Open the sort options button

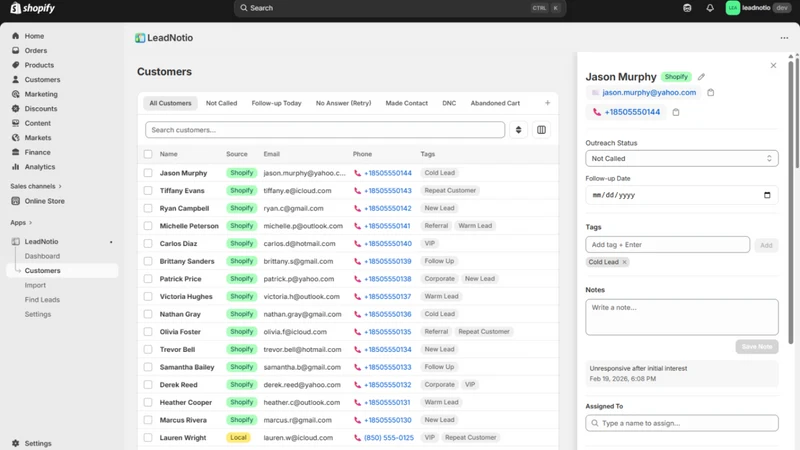(518, 130)
